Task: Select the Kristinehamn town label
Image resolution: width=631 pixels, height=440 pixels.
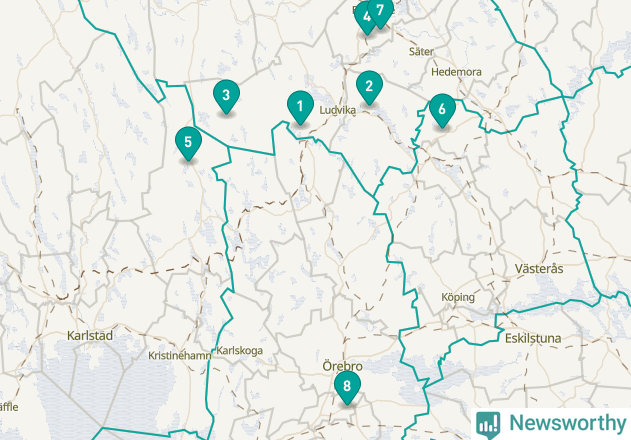Action: [179, 356]
